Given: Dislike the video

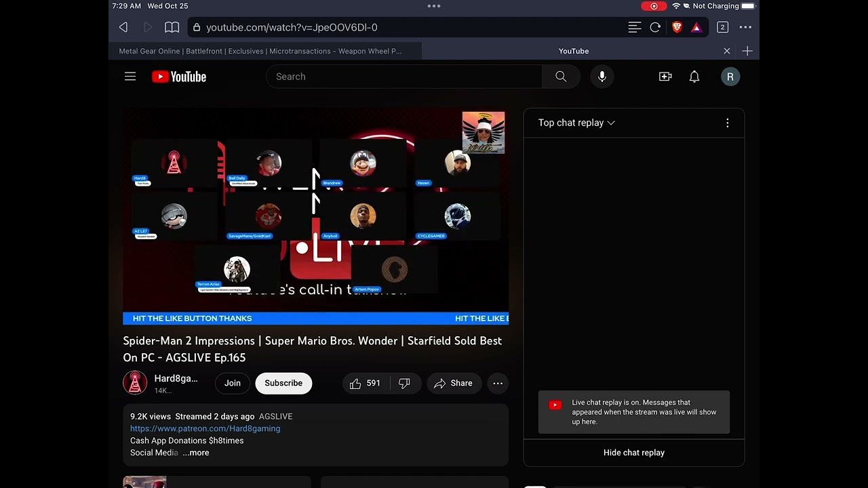Looking at the screenshot, I should (404, 383).
